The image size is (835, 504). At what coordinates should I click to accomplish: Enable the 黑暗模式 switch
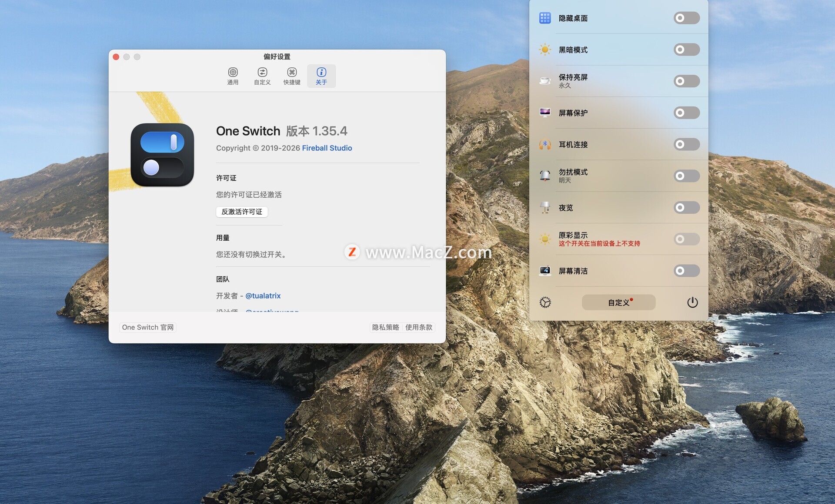[x=686, y=50]
